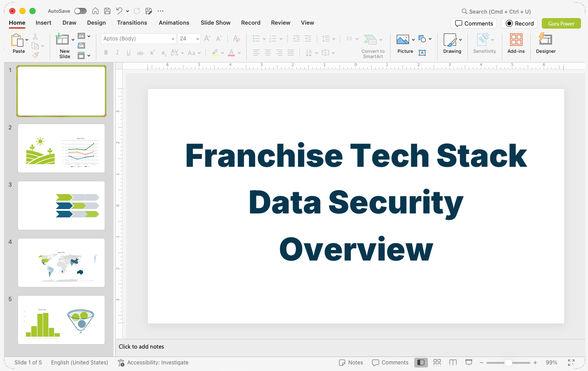This screenshot has width=588, height=371.
Task: Align text right
Action: (x=279, y=53)
